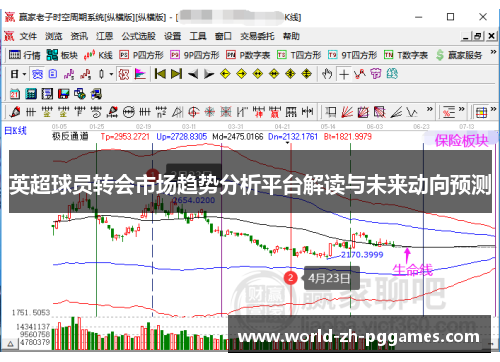Click the purple stair-step chart icon
The image size is (500, 362).
point(69,74)
